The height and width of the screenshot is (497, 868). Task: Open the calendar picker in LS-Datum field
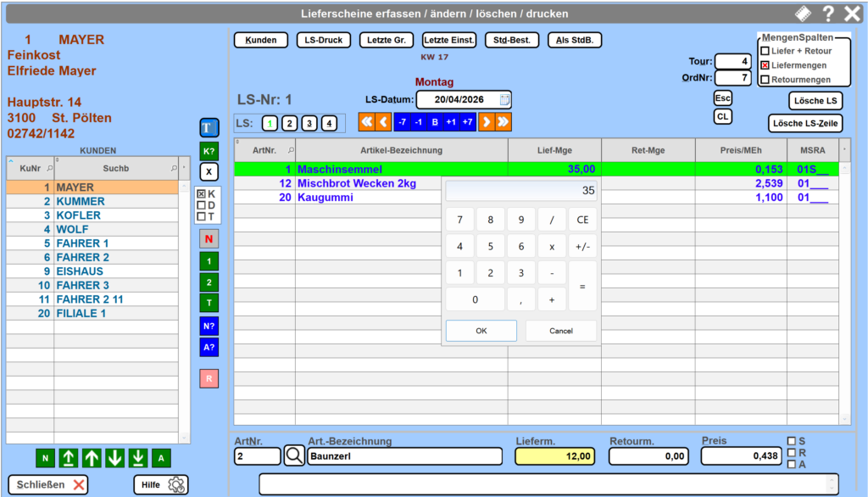pos(504,99)
